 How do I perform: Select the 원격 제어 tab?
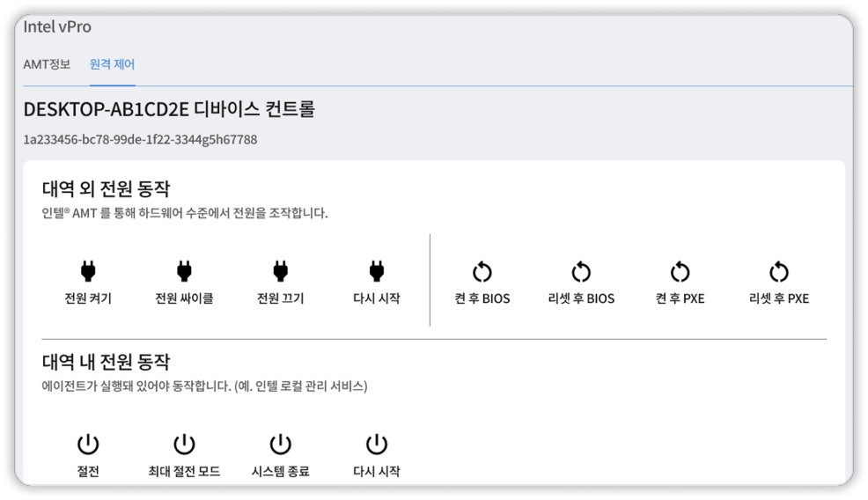[113, 64]
